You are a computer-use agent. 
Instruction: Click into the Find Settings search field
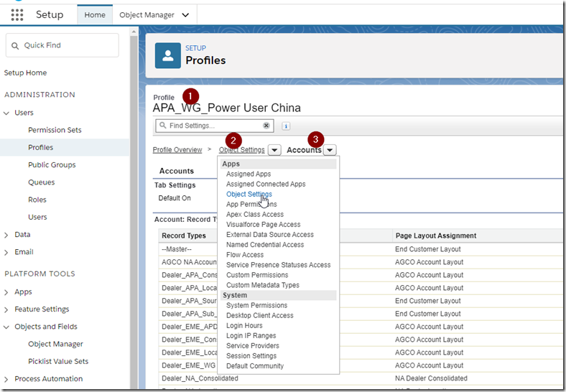pos(215,126)
